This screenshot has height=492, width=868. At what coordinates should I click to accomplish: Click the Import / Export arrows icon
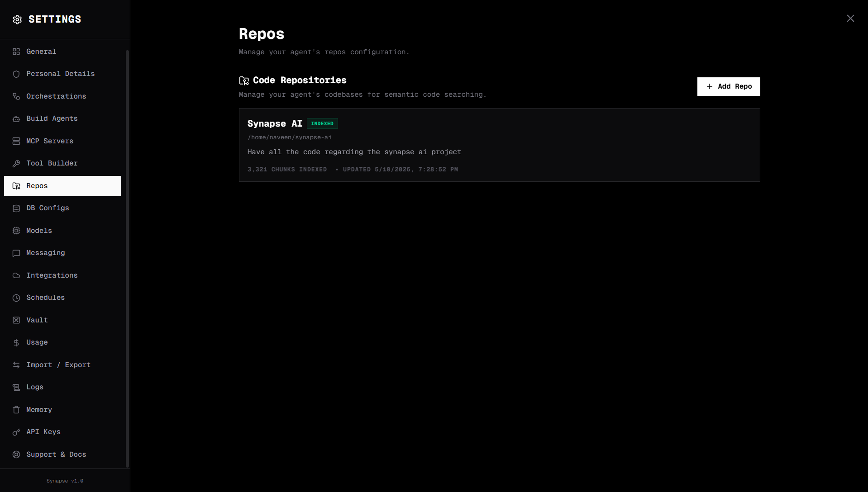click(x=16, y=365)
